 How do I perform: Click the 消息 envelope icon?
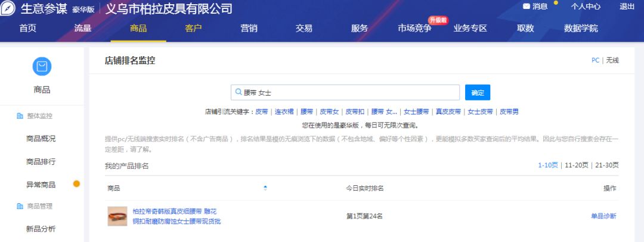pyautogui.click(x=526, y=7)
